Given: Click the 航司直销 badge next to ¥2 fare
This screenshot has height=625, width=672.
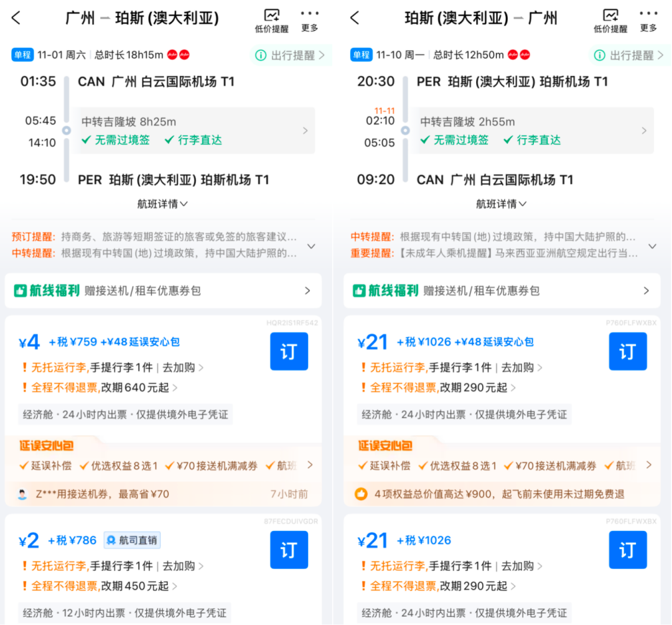Looking at the screenshot, I should (x=131, y=540).
